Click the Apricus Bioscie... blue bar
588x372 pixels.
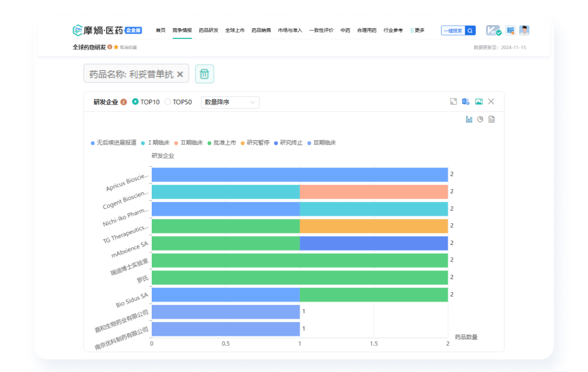coord(299,175)
